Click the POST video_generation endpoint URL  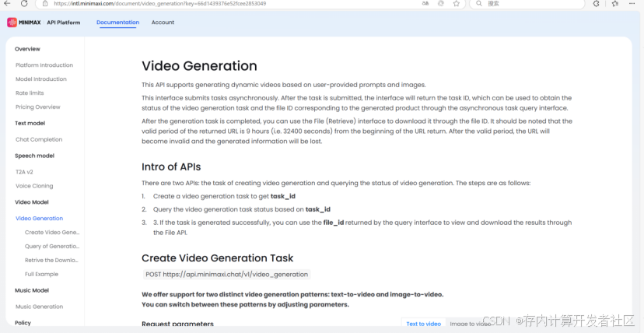[226, 275]
